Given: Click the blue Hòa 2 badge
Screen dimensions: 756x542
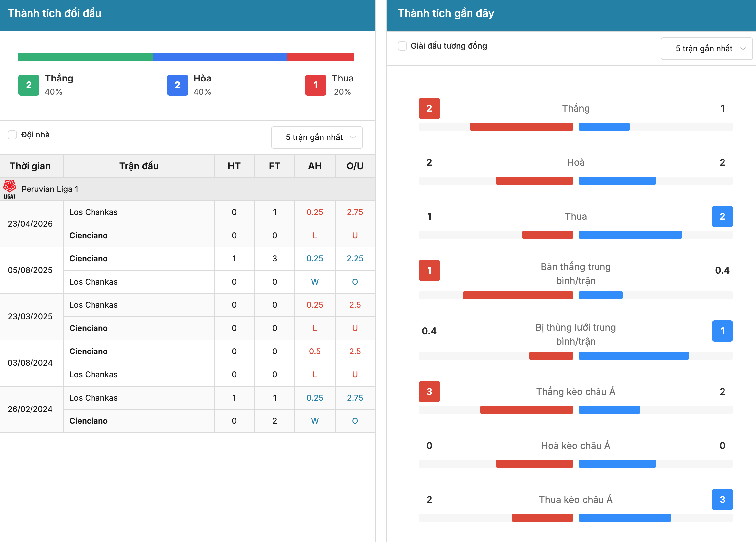Looking at the screenshot, I should (178, 85).
